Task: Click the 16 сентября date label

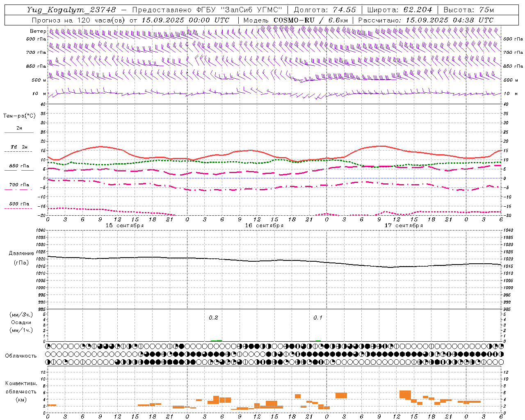Action: click(x=264, y=226)
